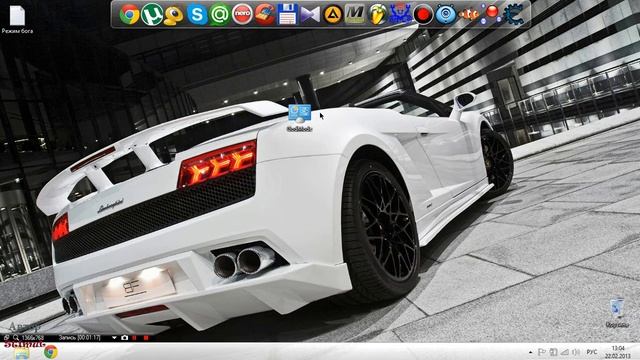Open volume speaker tray icon
This screenshot has width=640, height=360.
coord(576,352)
